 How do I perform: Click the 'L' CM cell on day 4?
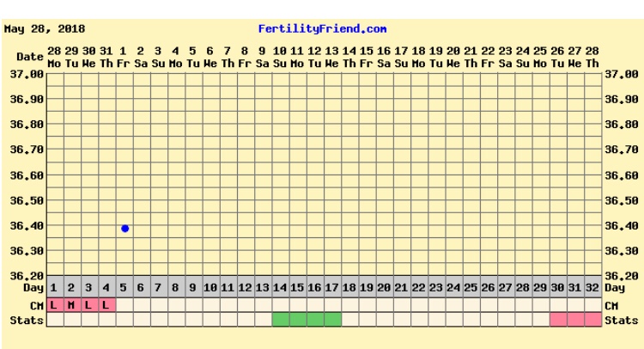pos(106,304)
